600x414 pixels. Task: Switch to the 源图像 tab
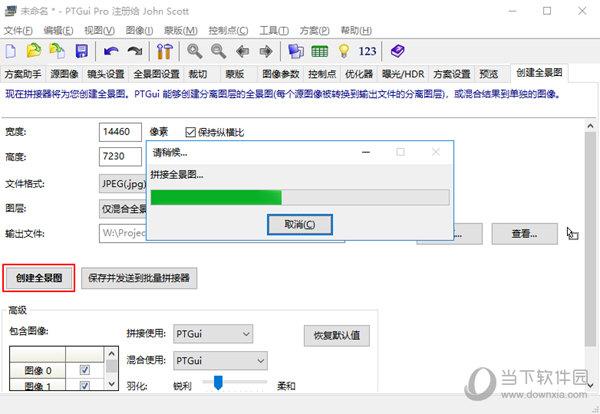tap(64, 74)
